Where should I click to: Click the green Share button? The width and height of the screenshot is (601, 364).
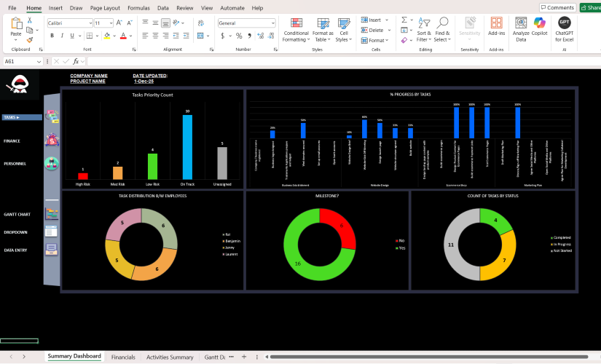(x=590, y=8)
